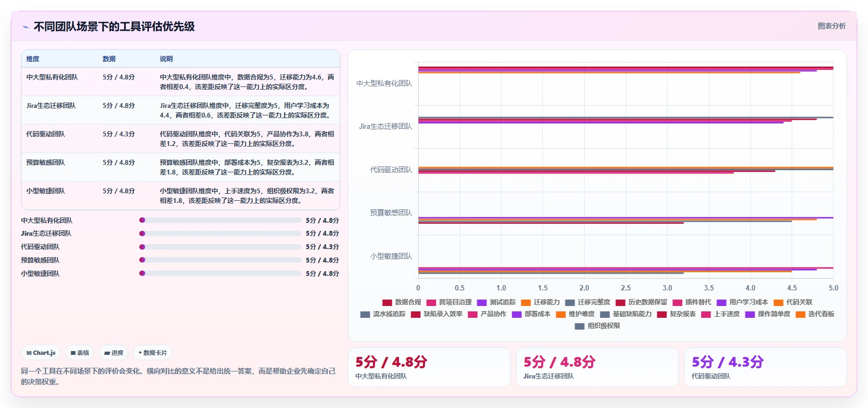Hide the 基础缺陷能力 series in legend
Image resolution: width=868 pixels, height=408 pixels.
626,314
